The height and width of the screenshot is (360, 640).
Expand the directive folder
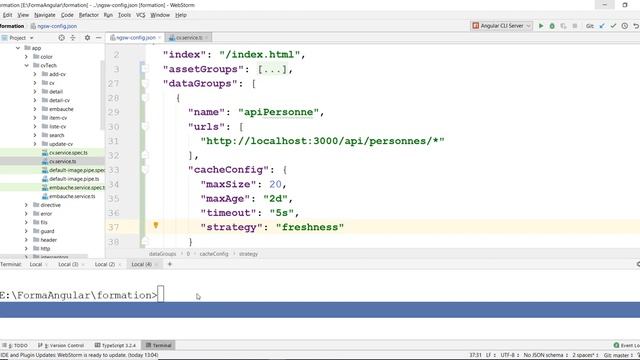(27, 205)
